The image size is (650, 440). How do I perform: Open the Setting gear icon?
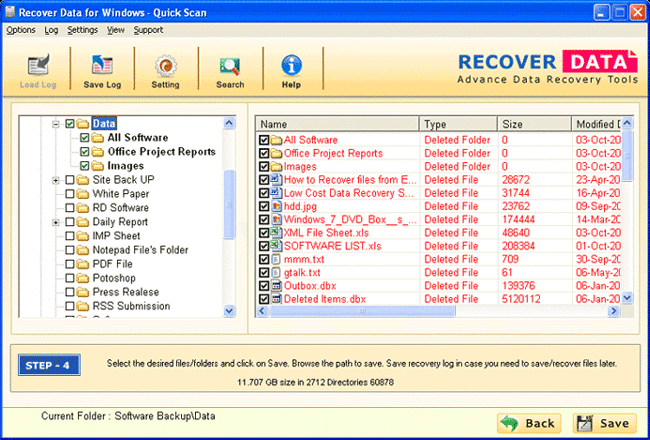165,67
